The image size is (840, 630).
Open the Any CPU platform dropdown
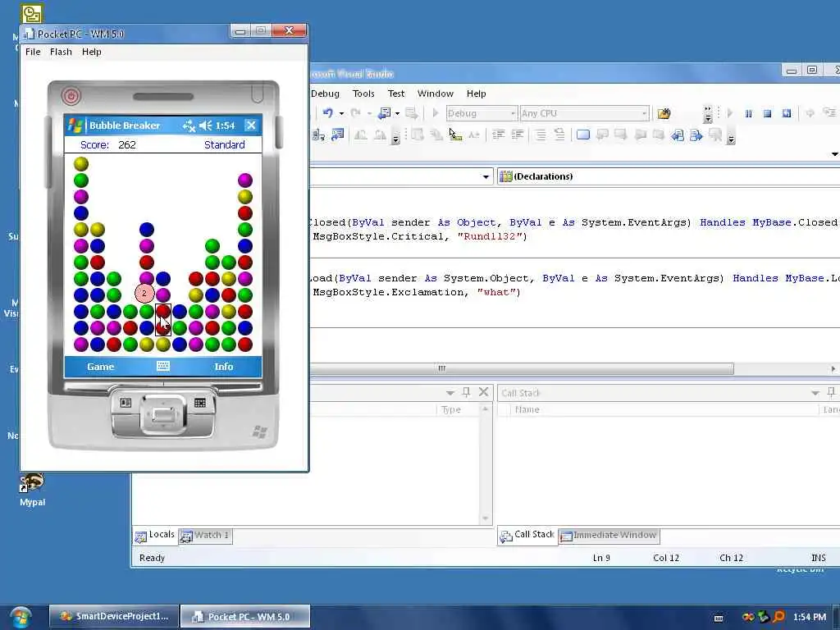point(584,113)
